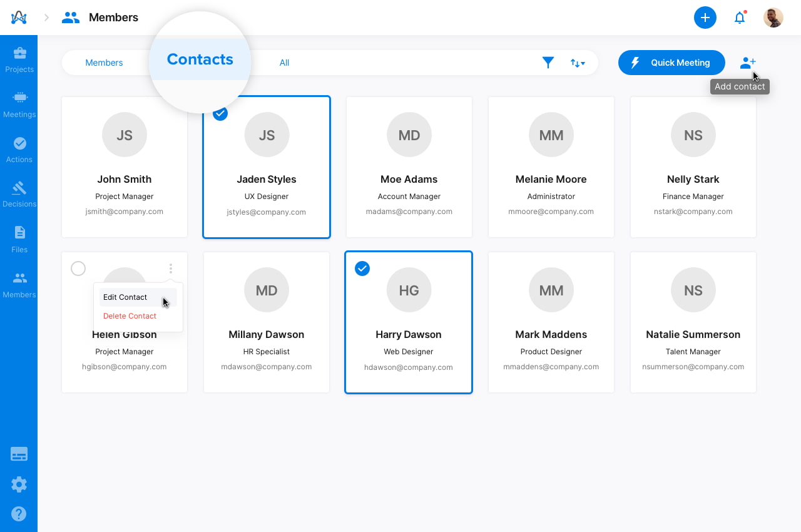Click the Members page title text

[114, 18]
